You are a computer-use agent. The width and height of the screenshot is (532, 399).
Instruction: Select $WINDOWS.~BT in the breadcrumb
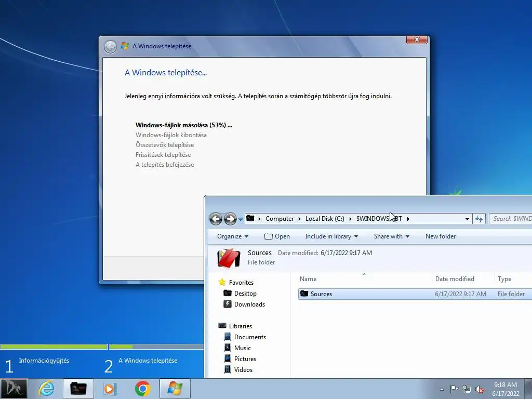click(379, 219)
